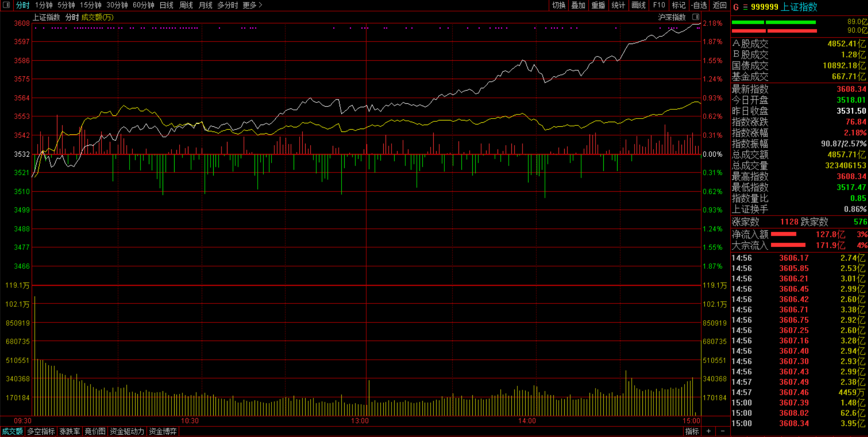868x437 pixels.
Task: Select the 涨跌率 bottom tab
Action: click(70, 431)
